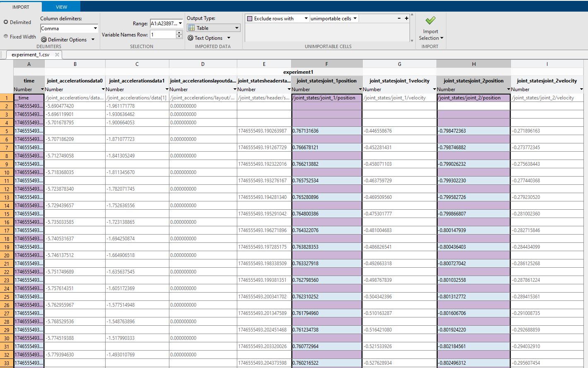Viewport: 588px width, 368px height.
Task: Open Number type dropdown for joint_accelerationsdata0
Action: click(103, 90)
